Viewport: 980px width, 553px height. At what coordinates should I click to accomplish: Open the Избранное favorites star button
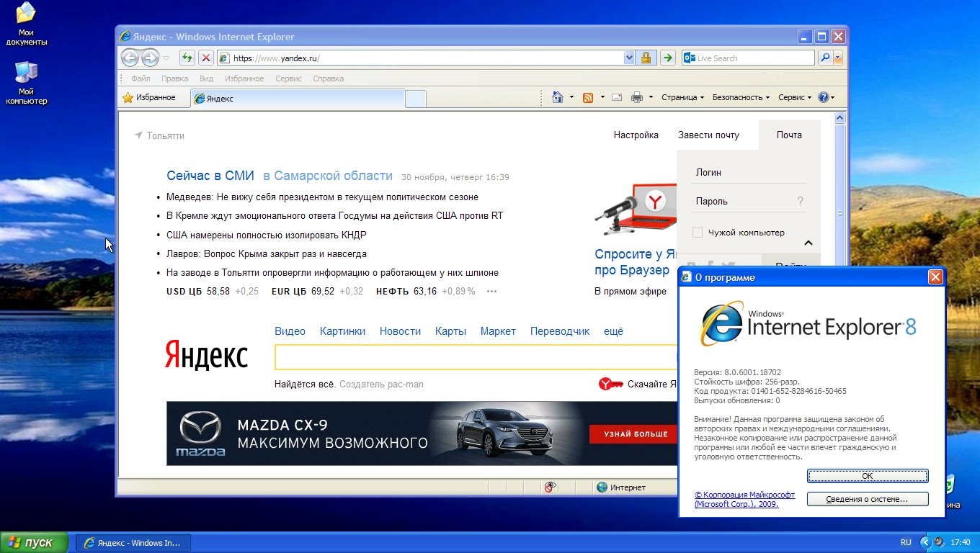tap(149, 97)
